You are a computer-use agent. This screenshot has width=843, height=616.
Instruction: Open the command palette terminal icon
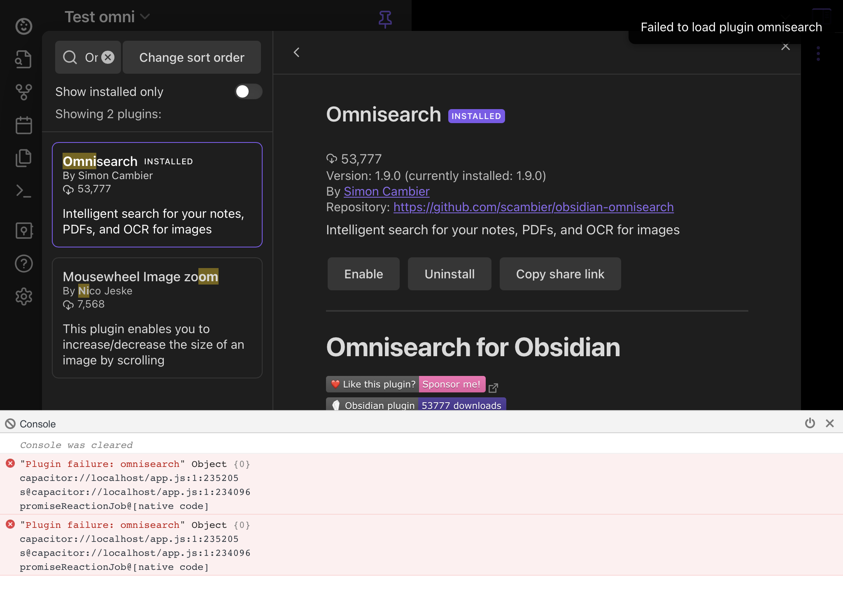pos(23,191)
